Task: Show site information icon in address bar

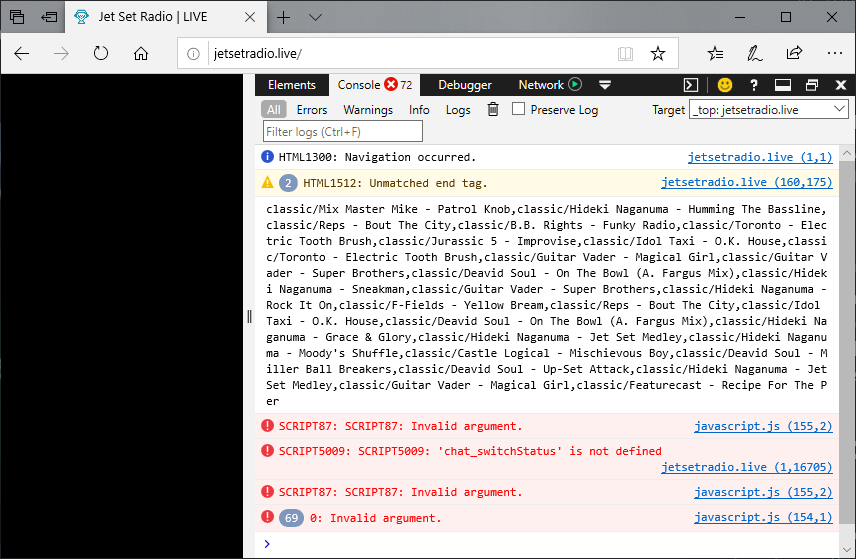Action: [193, 53]
